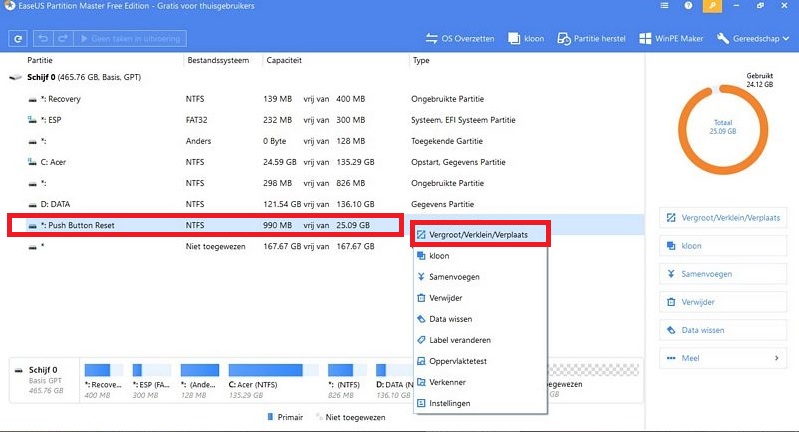Click the refresh icon in the toolbar
Image resolution: width=799 pixels, height=432 pixels.
(18, 39)
